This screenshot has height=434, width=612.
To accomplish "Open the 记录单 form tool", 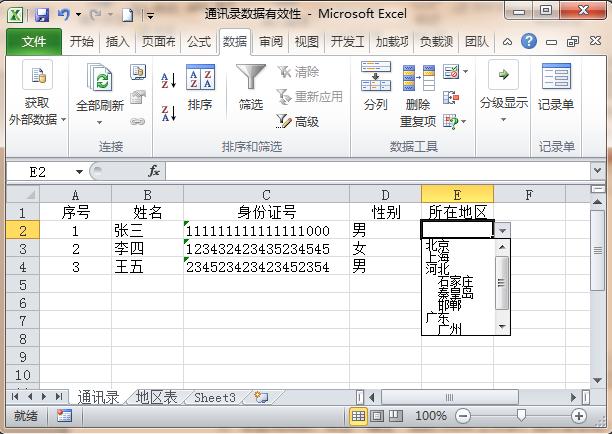I will pyautogui.click(x=556, y=88).
